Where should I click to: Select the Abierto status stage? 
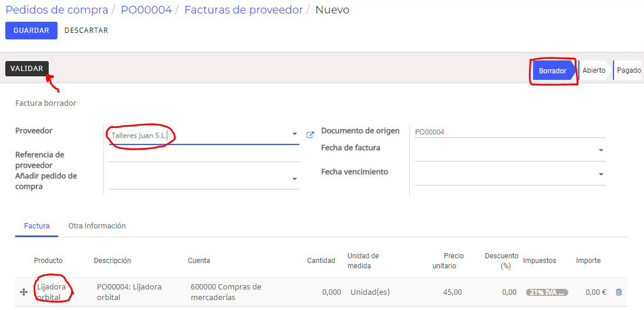594,70
